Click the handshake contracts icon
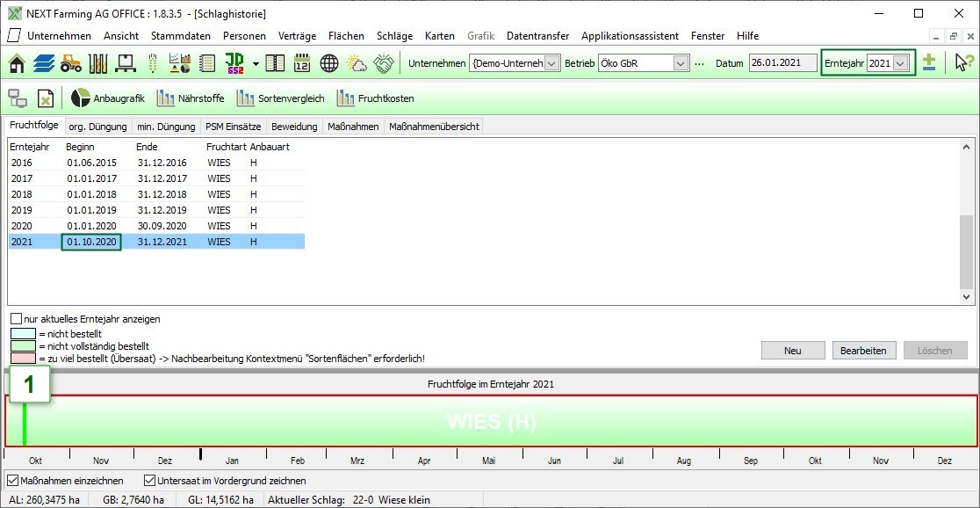Viewport: 980px width, 508px height. (384, 63)
